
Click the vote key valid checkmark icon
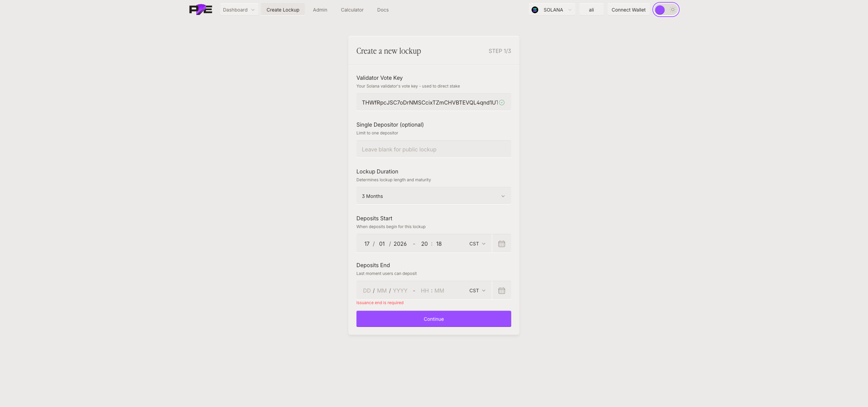[502, 103]
